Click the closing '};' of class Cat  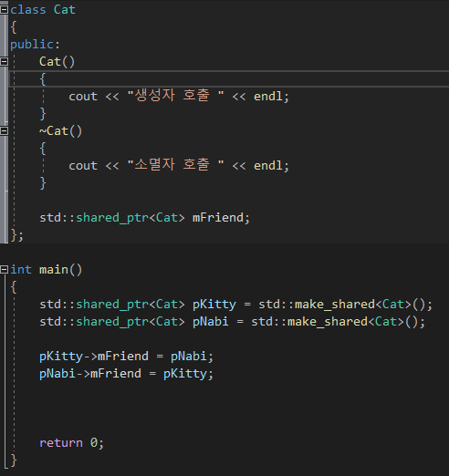point(17,235)
